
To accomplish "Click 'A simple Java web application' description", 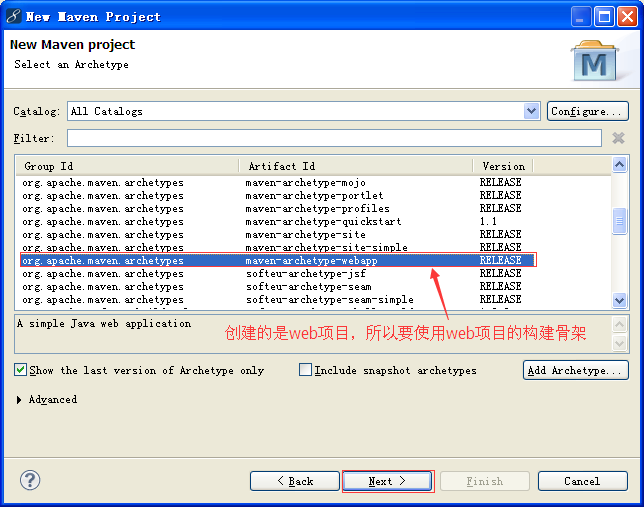I will [104, 324].
